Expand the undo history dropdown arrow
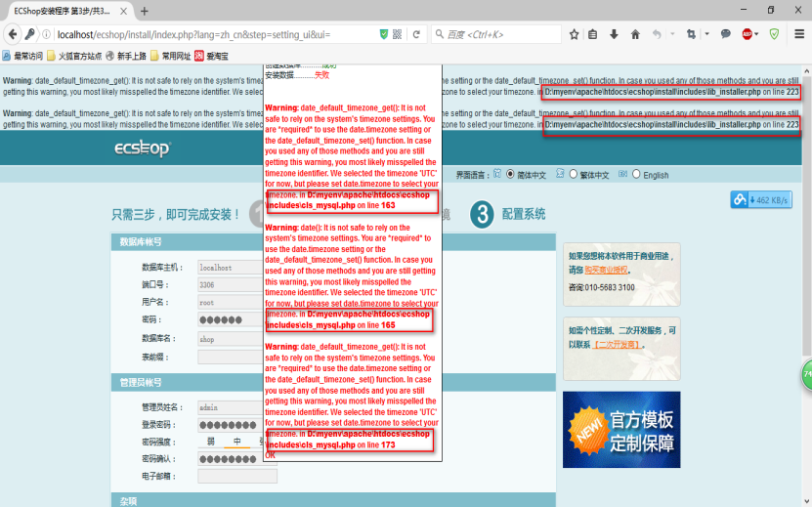Image resolution: width=812 pixels, height=507 pixels. pos(672,34)
